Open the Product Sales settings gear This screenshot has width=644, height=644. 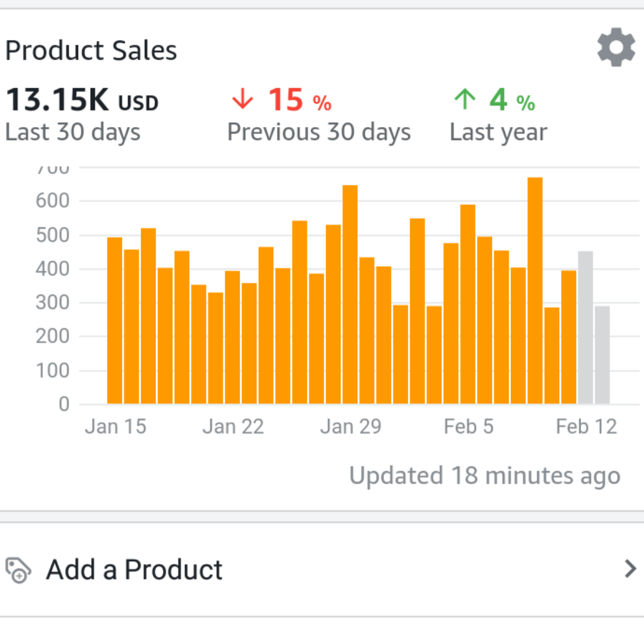click(x=616, y=47)
